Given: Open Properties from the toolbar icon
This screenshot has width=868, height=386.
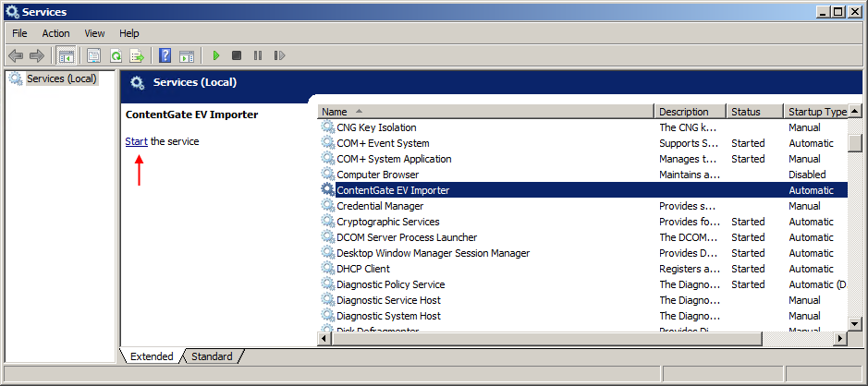Looking at the screenshot, I should click(93, 56).
